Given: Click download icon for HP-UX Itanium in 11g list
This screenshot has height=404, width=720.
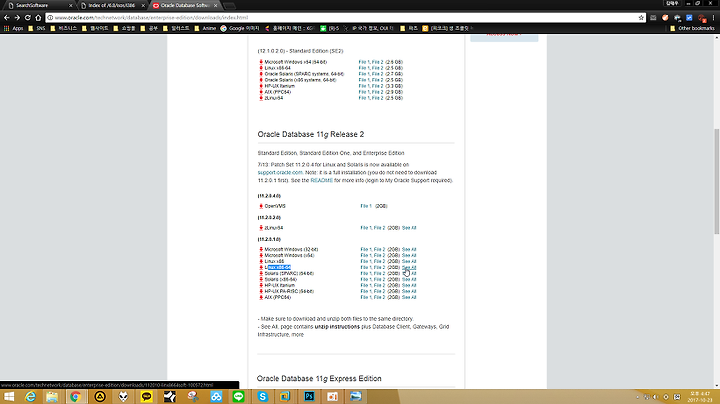Looking at the screenshot, I should pos(261,285).
